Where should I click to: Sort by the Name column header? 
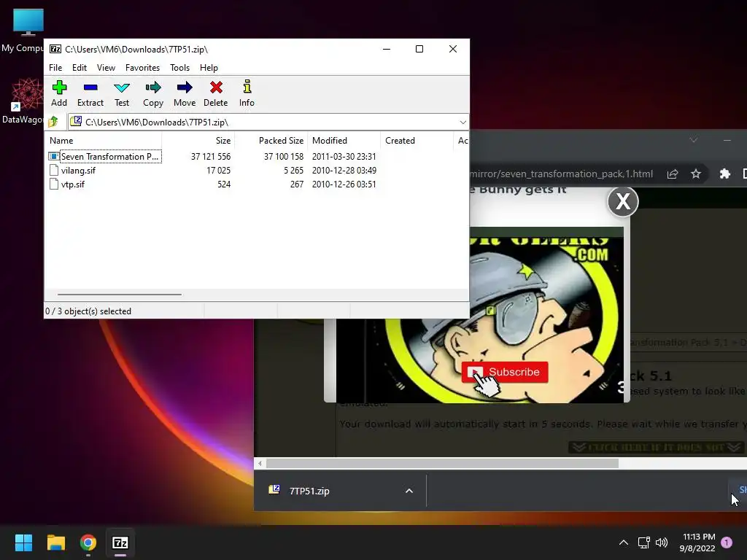104,141
